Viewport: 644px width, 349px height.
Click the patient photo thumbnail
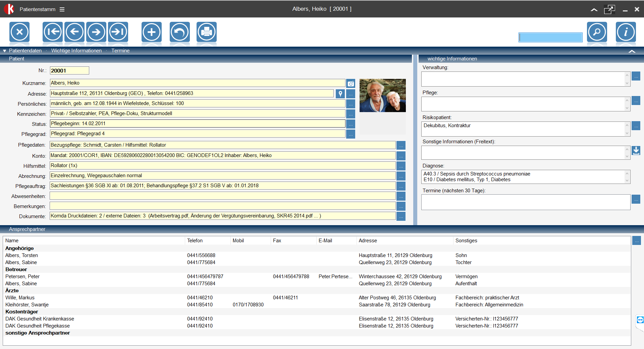point(383,95)
